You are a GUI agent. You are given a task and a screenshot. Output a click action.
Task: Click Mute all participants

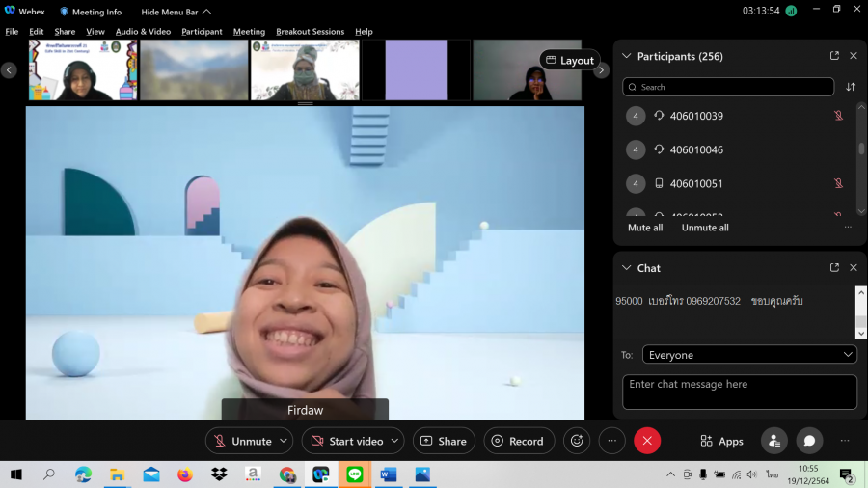[645, 228]
